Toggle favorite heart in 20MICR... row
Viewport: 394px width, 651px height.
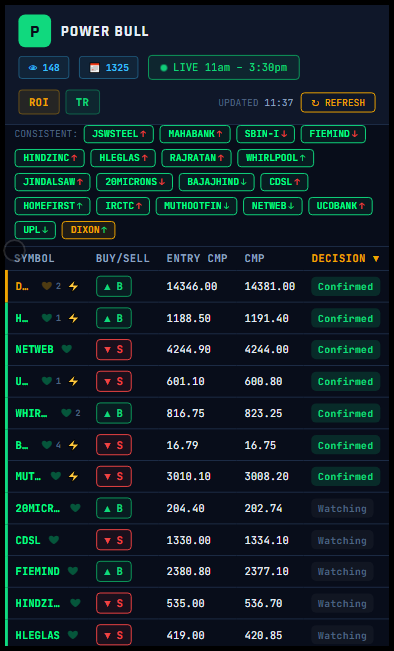point(75,508)
